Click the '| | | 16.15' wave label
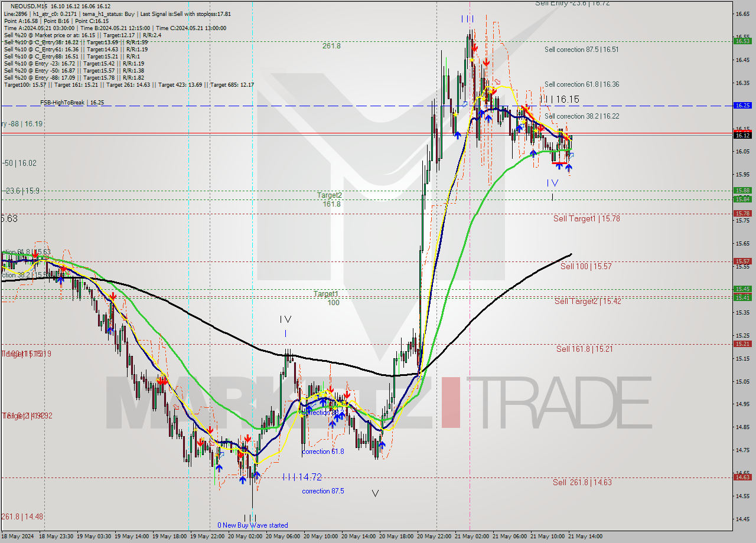This screenshot has width=756, height=543. coord(561,100)
